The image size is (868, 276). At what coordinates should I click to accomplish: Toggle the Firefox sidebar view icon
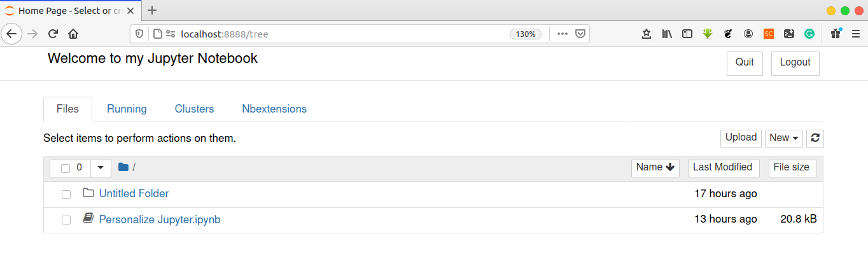[687, 34]
